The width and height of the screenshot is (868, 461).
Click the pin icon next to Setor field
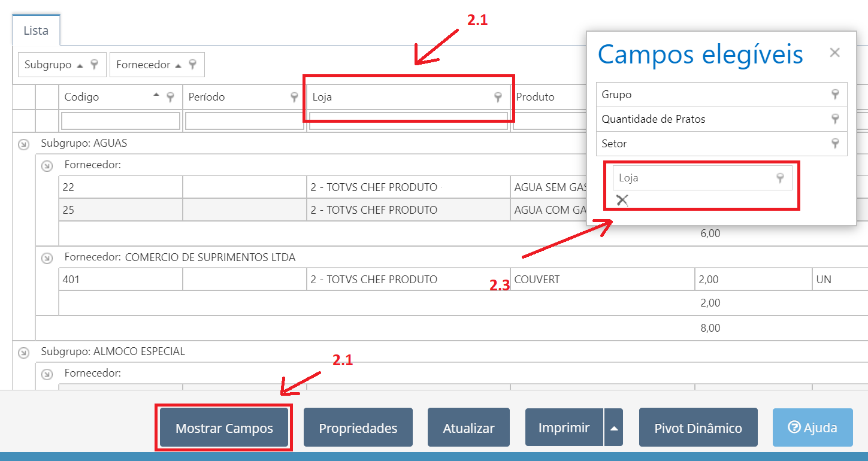pos(835,144)
